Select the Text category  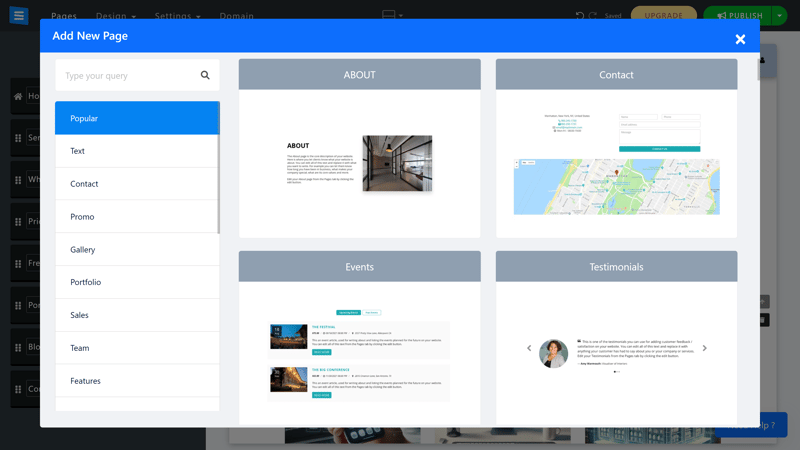click(x=137, y=151)
